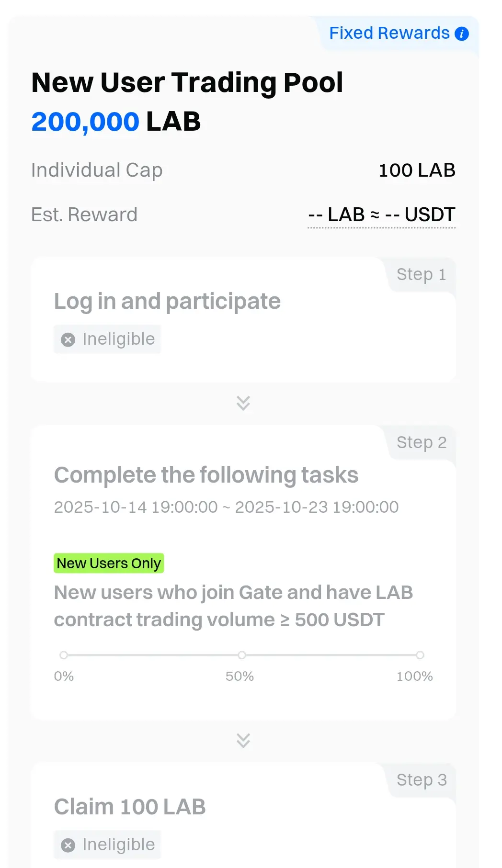Screen dimensions: 502x868
Task: Click the 200,000 LAB pool amount
Action: point(116,122)
